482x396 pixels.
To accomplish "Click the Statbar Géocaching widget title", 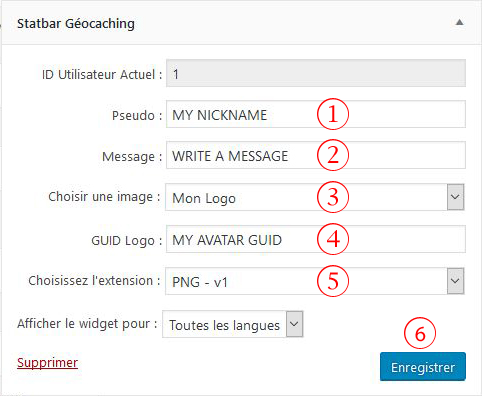I will click(x=76, y=24).
